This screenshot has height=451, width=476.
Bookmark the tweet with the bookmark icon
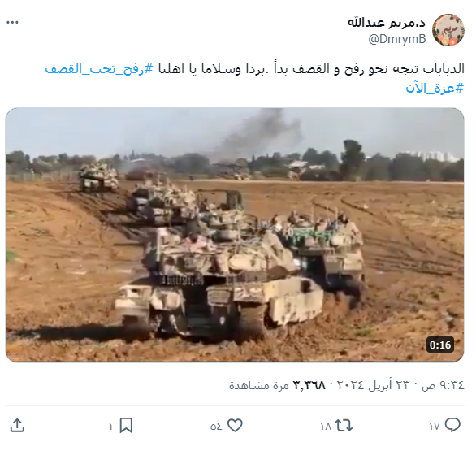[126, 426]
